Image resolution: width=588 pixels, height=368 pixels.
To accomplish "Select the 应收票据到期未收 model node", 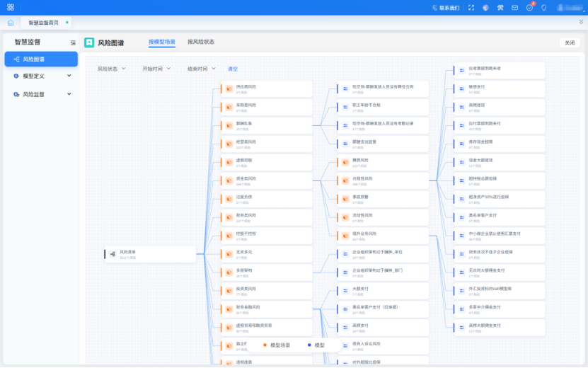I will tap(499, 71).
